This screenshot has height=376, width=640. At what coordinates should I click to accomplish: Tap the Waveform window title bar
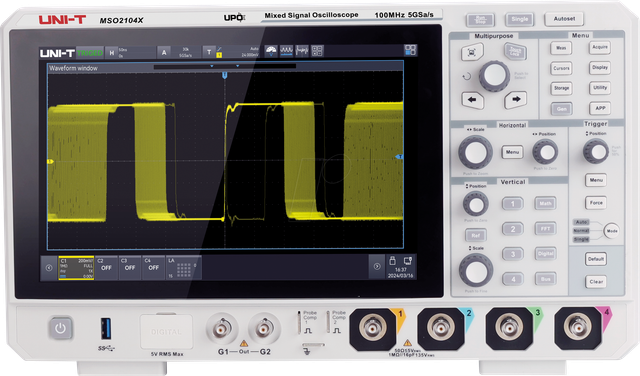pos(225,67)
